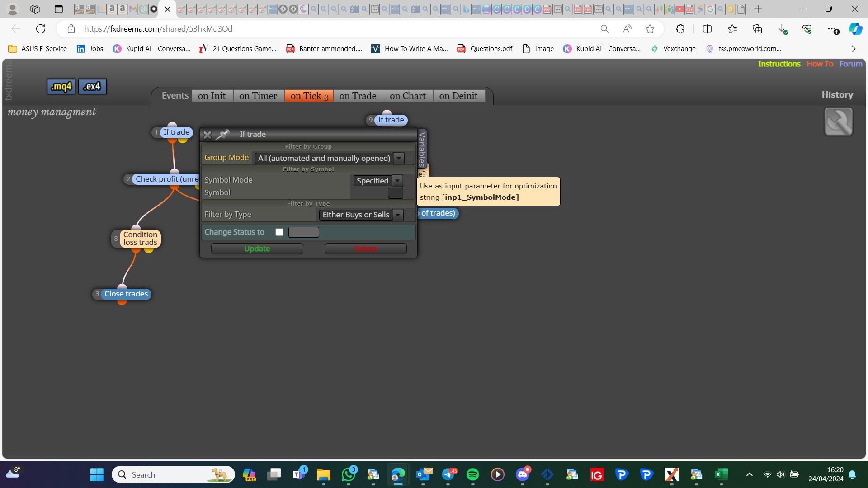Switch to the on Timer tab
This screenshot has height=488, width=868.
click(x=259, y=96)
